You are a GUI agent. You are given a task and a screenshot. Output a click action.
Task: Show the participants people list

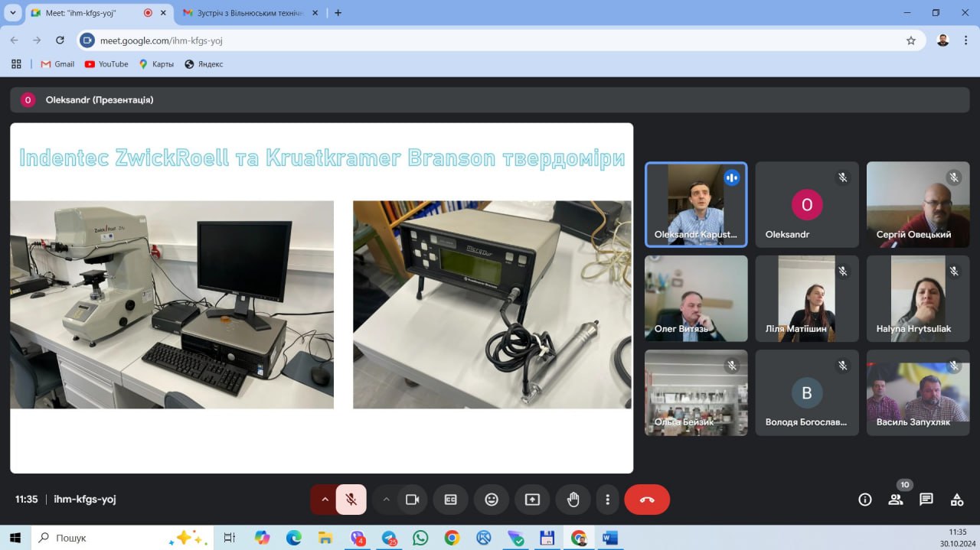coord(895,500)
